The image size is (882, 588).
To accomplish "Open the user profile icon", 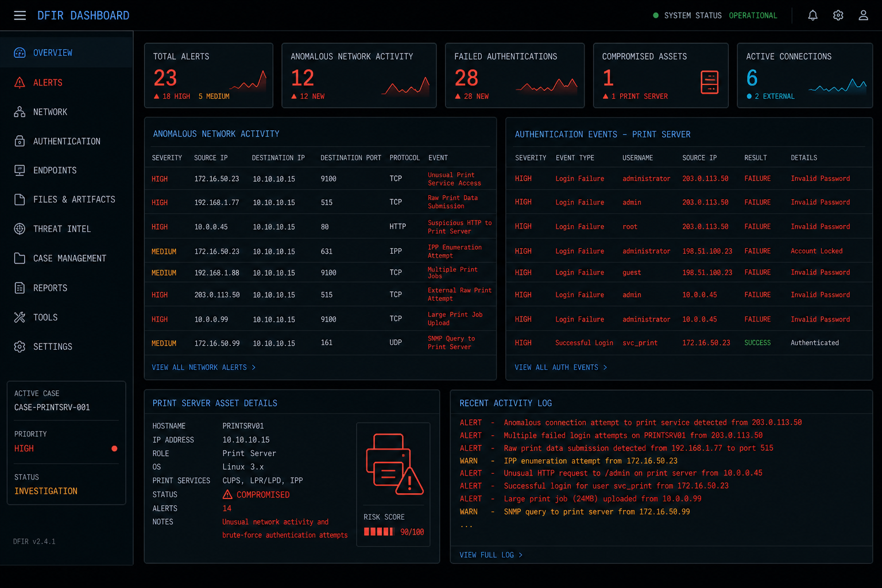I will [863, 16].
